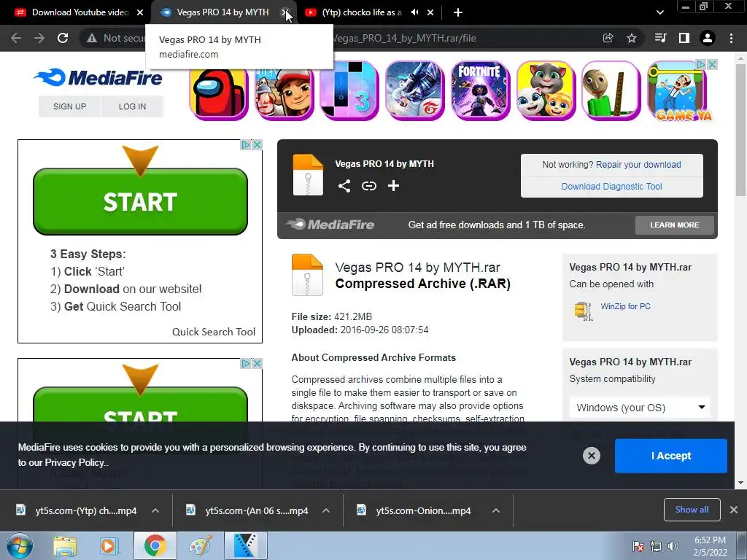Close the Download Youtube video tab

pos(140,12)
